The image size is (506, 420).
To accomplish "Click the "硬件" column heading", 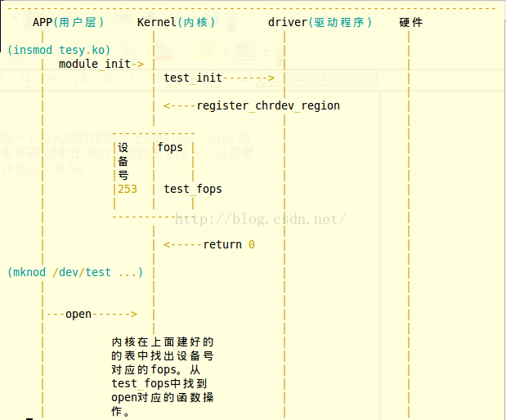I will [411, 22].
